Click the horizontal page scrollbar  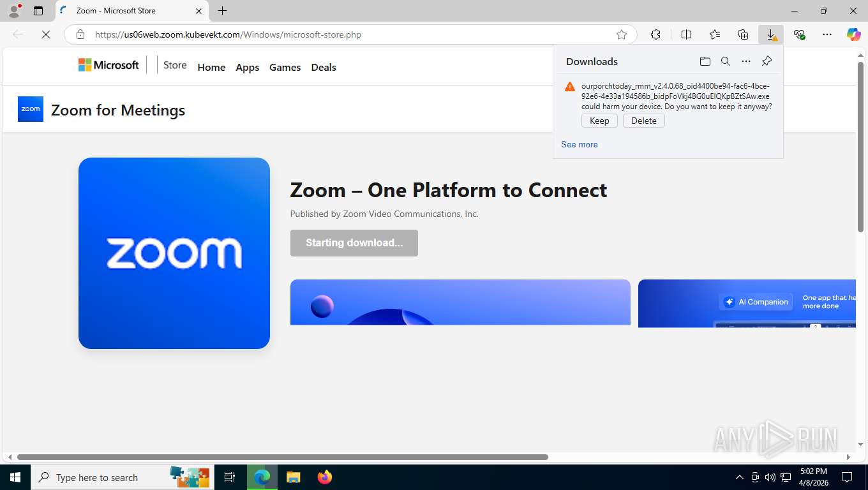coord(283,457)
